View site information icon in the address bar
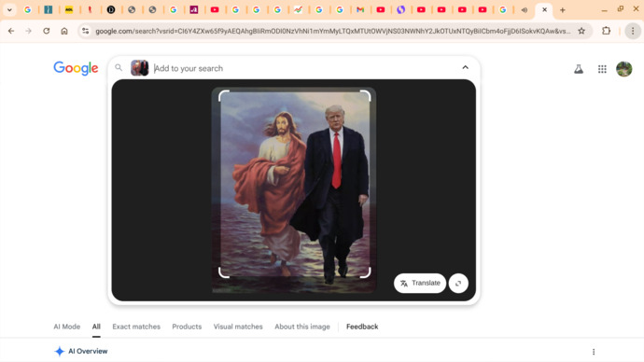The width and height of the screenshot is (644, 362). [x=85, y=31]
